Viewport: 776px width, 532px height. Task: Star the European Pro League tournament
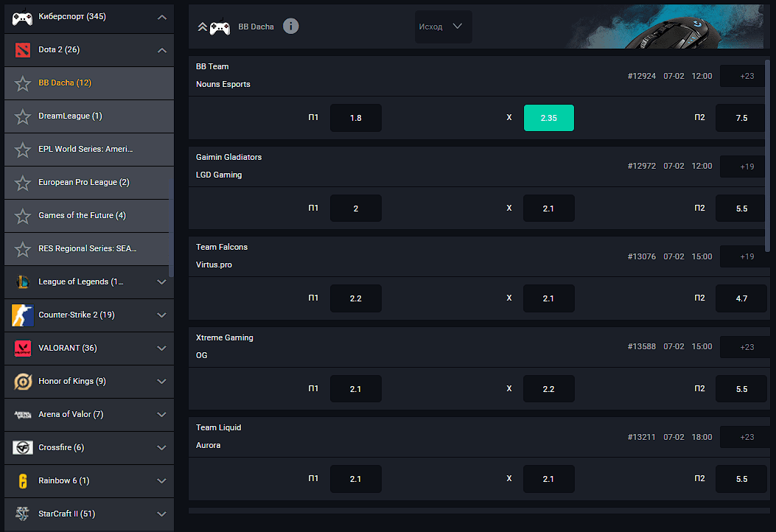[x=22, y=183]
